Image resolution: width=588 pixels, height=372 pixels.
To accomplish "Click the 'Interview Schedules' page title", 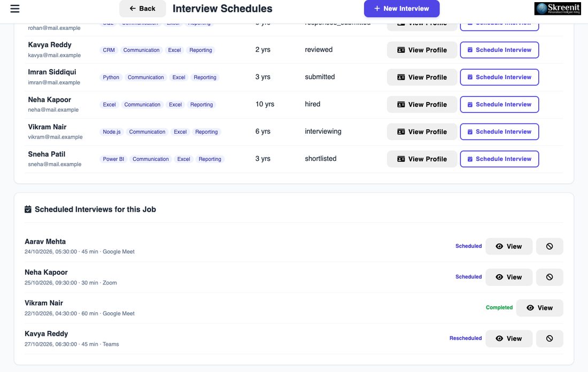I will click(x=222, y=9).
